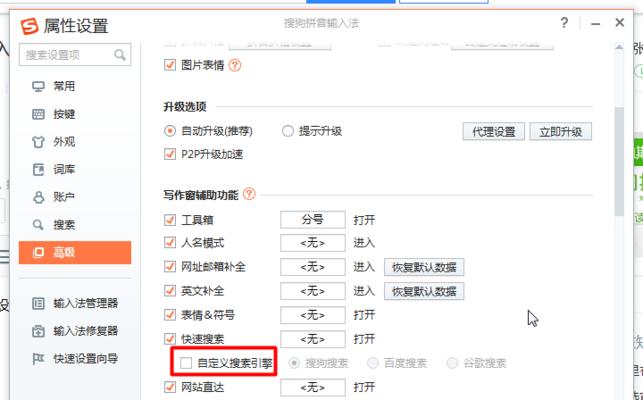Image resolution: width=643 pixels, height=400 pixels.
Task: Enable the 自定义搜索引擎 checkbox
Action: tap(186, 363)
